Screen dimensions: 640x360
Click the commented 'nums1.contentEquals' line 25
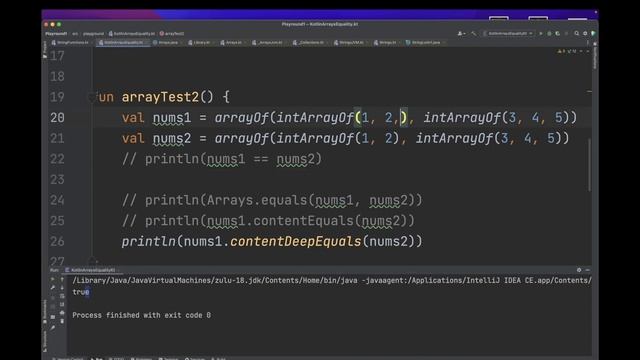coord(268,221)
